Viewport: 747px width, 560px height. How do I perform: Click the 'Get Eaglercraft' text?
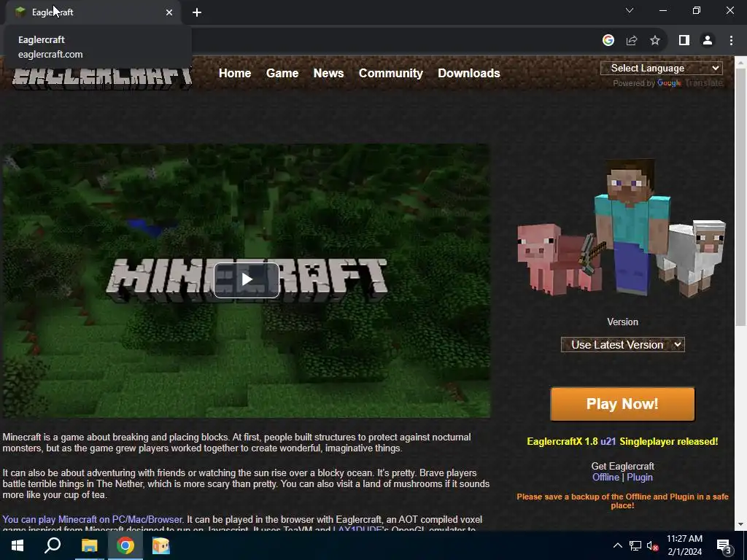(x=622, y=466)
